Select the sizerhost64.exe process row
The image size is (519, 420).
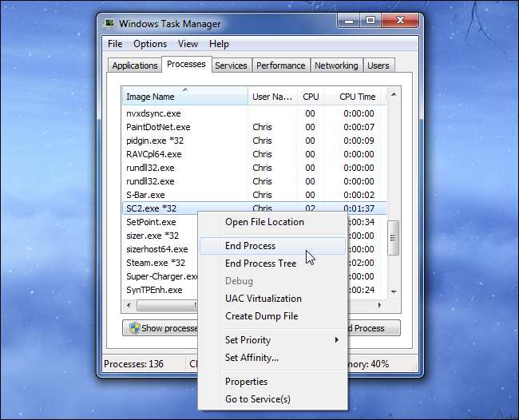click(160, 249)
